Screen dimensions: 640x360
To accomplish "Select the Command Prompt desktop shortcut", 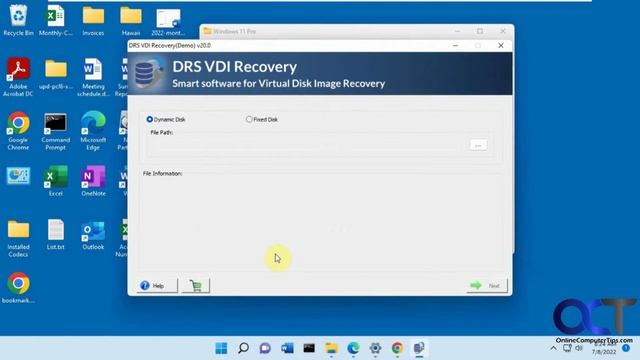I will pyautogui.click(x=56, y=131).
